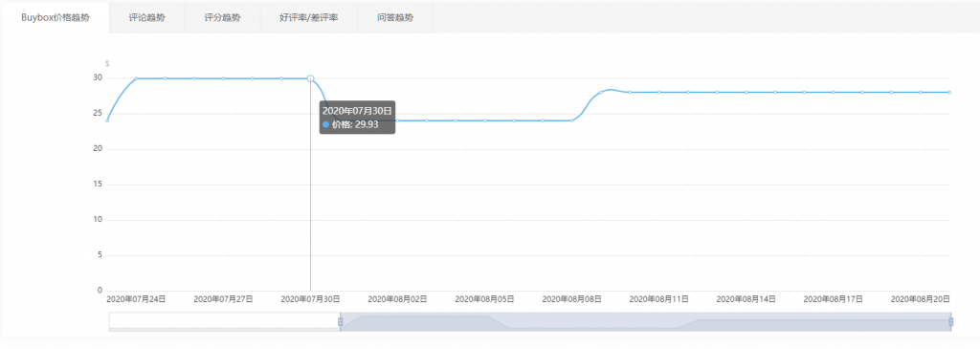The image size is (980, 349).
Task: Click the x-axis label 2020年08月02日
Action: pyautogui.click(x=397, y=299)
